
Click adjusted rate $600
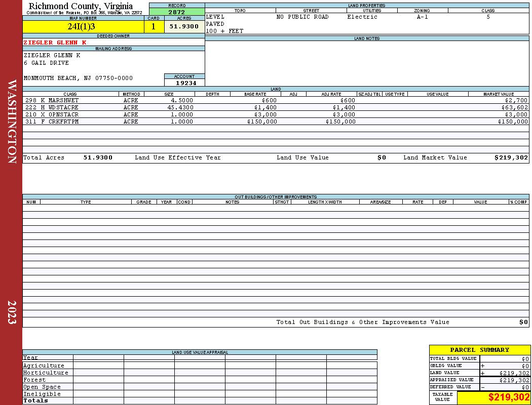coord(348,101)
